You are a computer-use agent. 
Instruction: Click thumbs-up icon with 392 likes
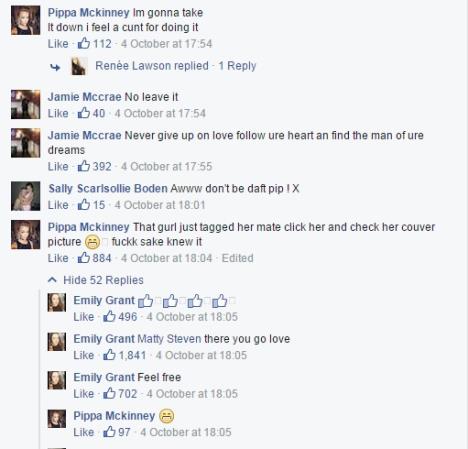84,166
